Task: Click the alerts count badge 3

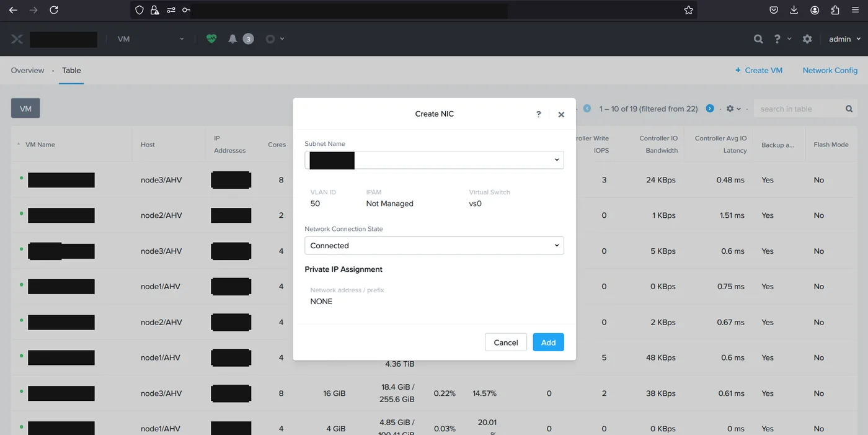Action: pos(248,38)
